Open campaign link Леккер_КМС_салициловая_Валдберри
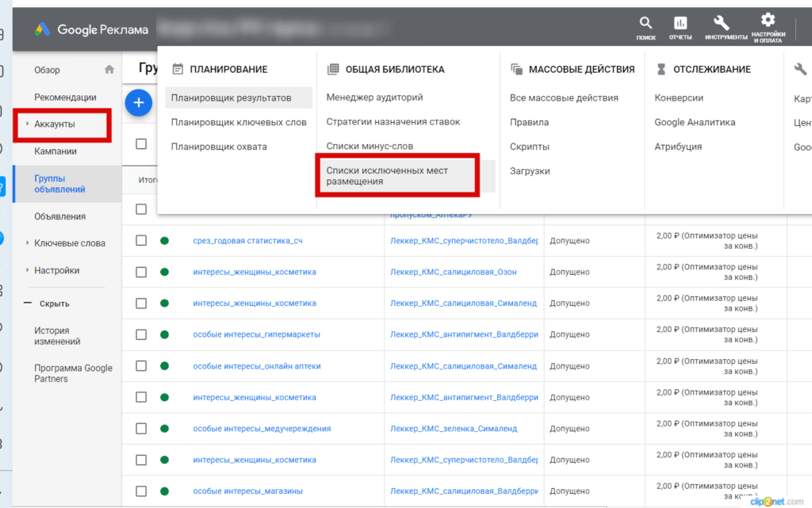The image size is (812, 508). pos(464,491)
